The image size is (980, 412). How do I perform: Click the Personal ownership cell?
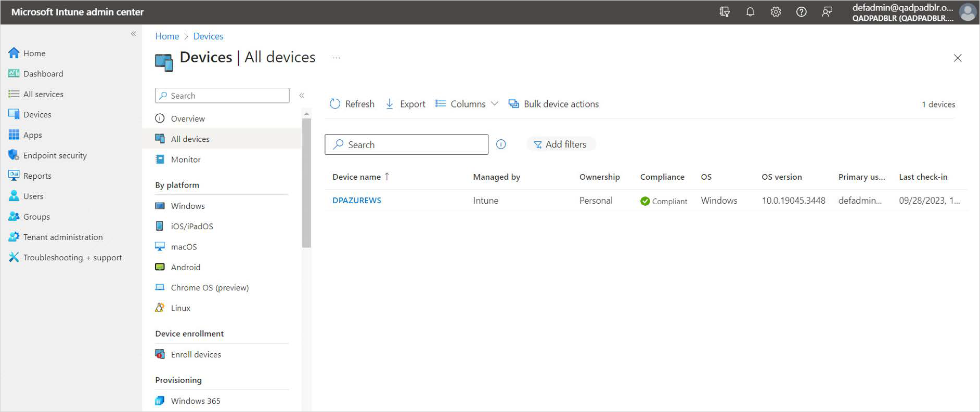[596, 201]
